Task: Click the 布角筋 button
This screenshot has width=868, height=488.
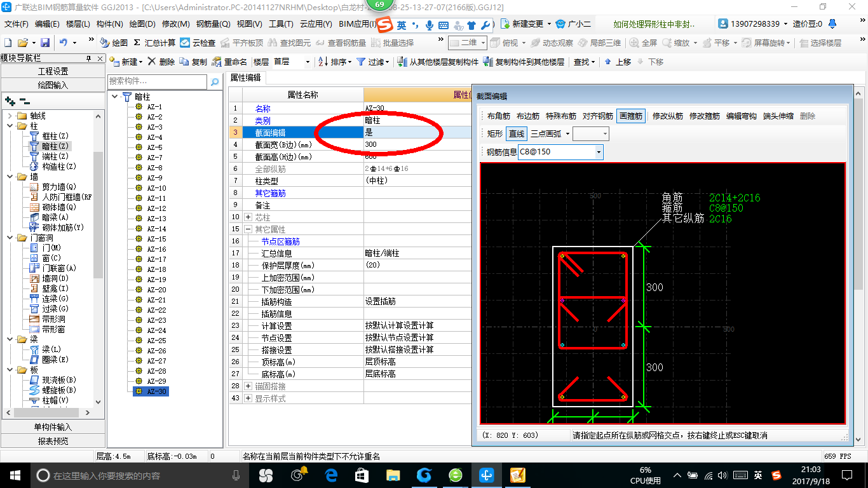Action: coord(499,116)
